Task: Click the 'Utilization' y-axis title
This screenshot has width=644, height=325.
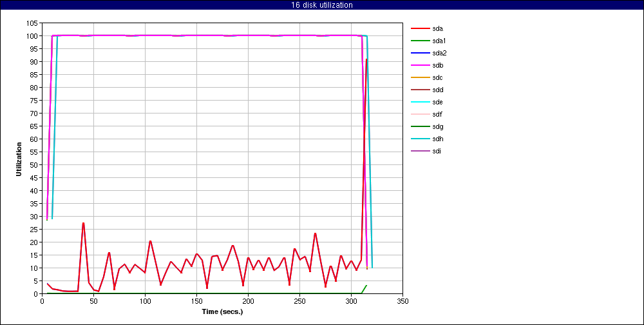Action: click(x=19, y=159)
